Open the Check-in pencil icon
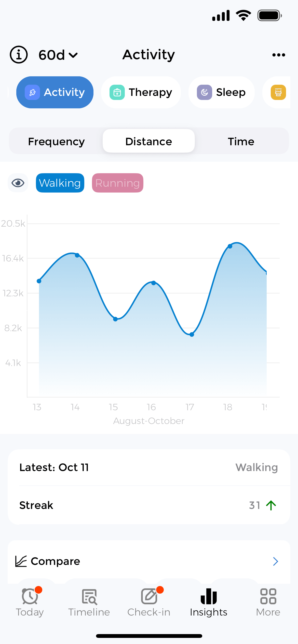 (x=149, y=596)
